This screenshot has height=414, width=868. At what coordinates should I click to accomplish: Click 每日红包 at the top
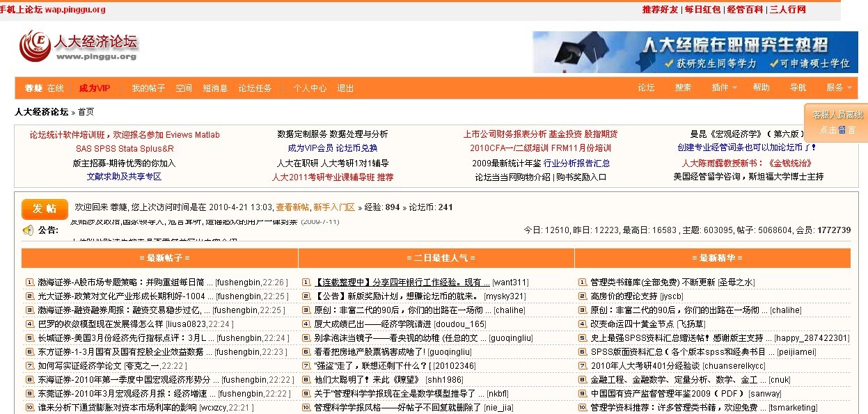[x=702, y=10]
